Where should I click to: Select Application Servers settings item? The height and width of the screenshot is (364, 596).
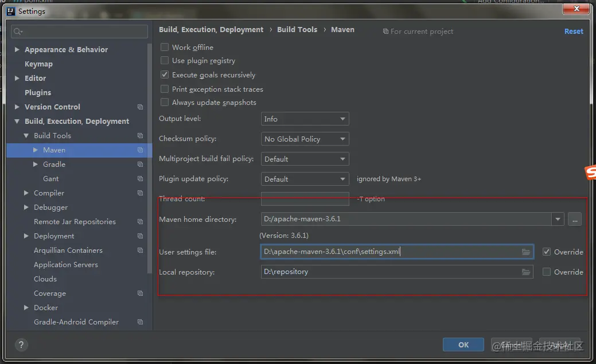66,265
